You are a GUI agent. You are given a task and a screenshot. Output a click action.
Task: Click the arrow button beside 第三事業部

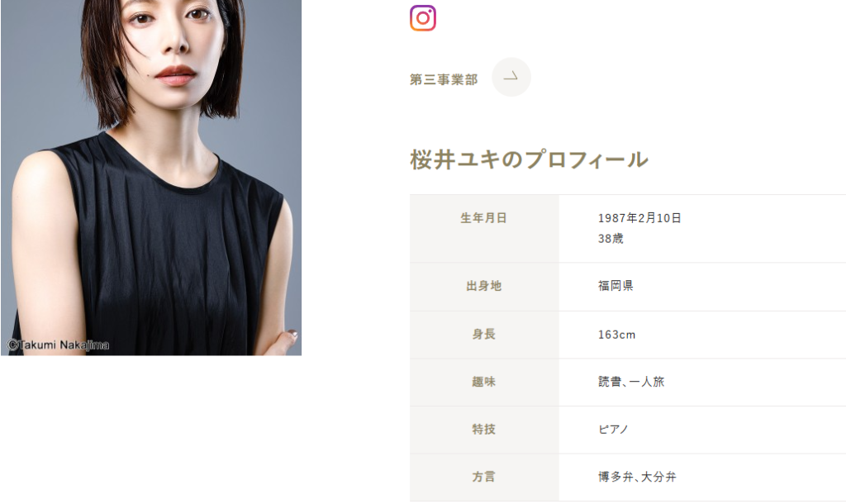click(511, 78)
